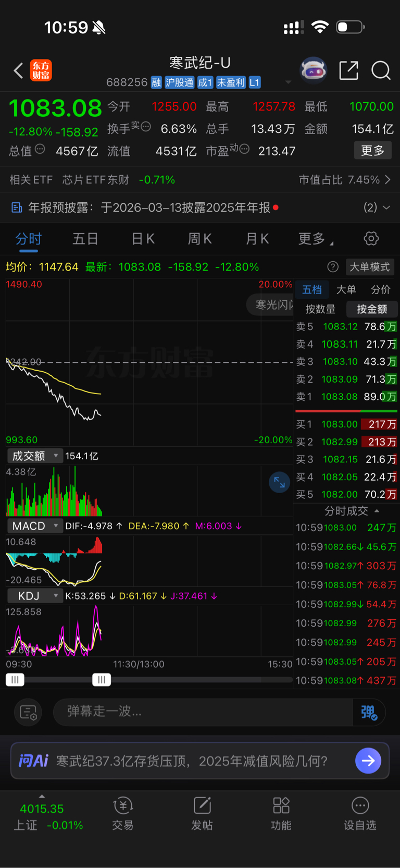Expand the 上证 index bar arrow
The image size is (400, 868).
tap(42, 796)
